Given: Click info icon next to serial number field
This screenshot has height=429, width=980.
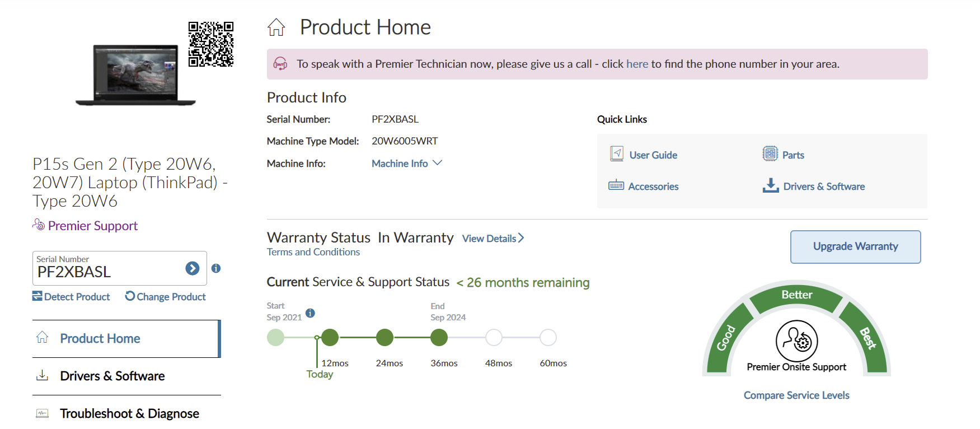Looking at the screenshot, I should click(x=216, y=268).
